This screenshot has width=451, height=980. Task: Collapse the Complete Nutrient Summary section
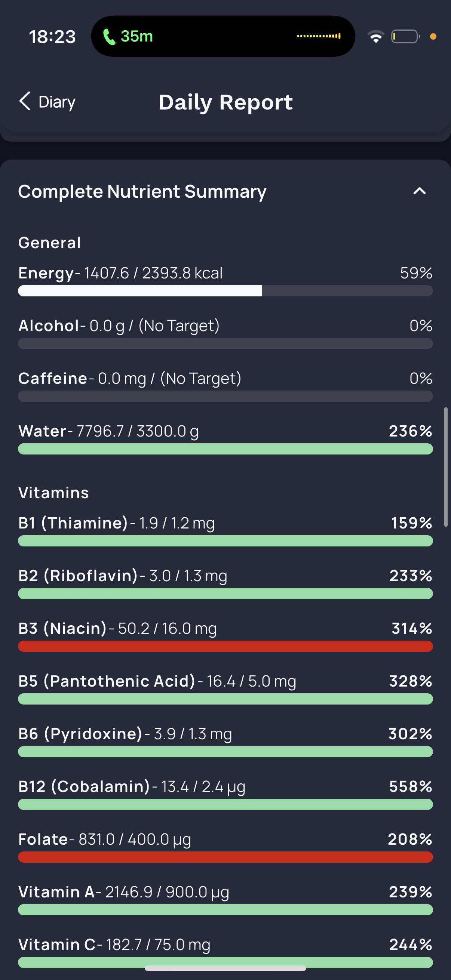click(420, 191)
